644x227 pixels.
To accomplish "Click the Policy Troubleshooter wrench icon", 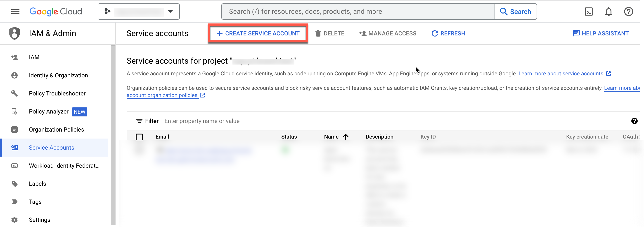I will tap(14, 94).
